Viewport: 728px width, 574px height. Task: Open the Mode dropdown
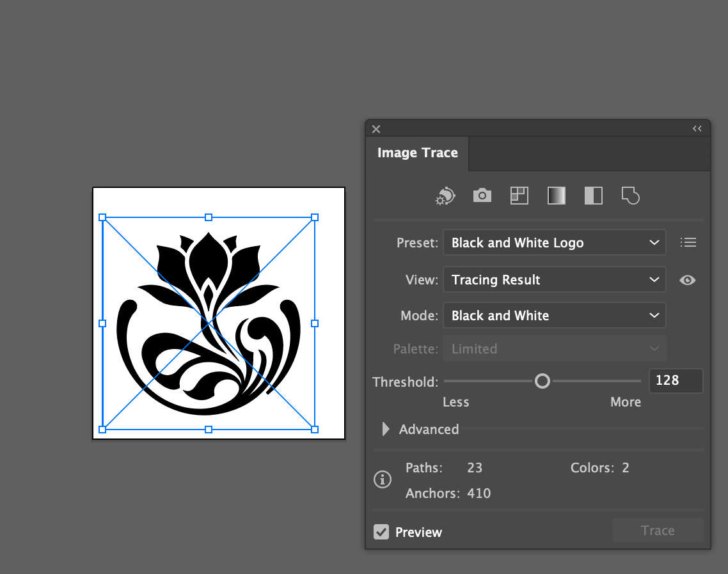point(554,316)
